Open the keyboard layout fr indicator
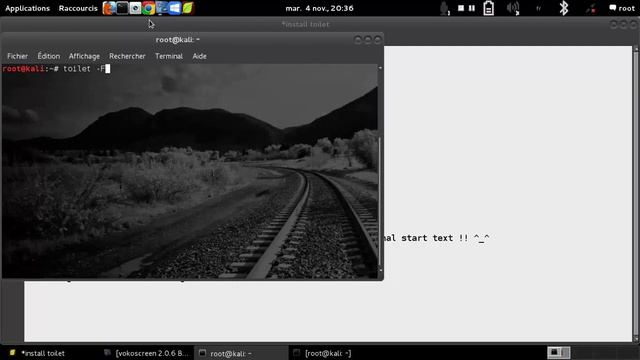Viewport: 640px width, 360px height. [x=538, y=8]
